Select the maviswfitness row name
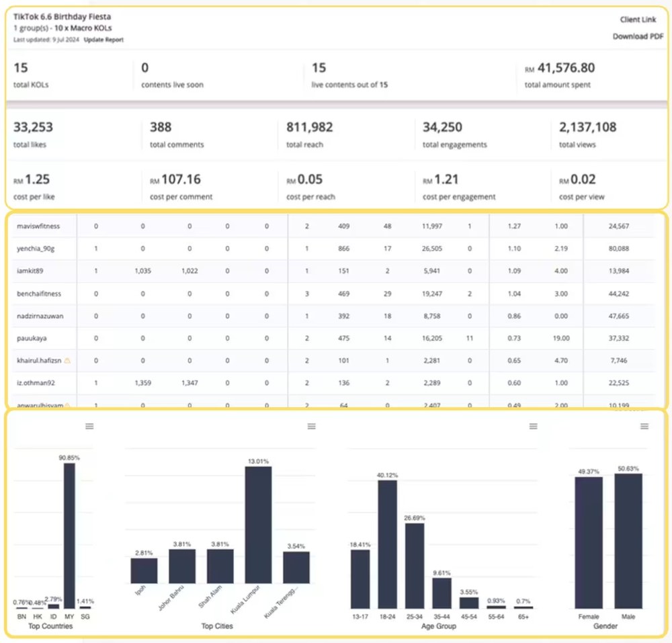Image resolution: width=672 pixels, height=643 pixels. click(x=38, y=226)
